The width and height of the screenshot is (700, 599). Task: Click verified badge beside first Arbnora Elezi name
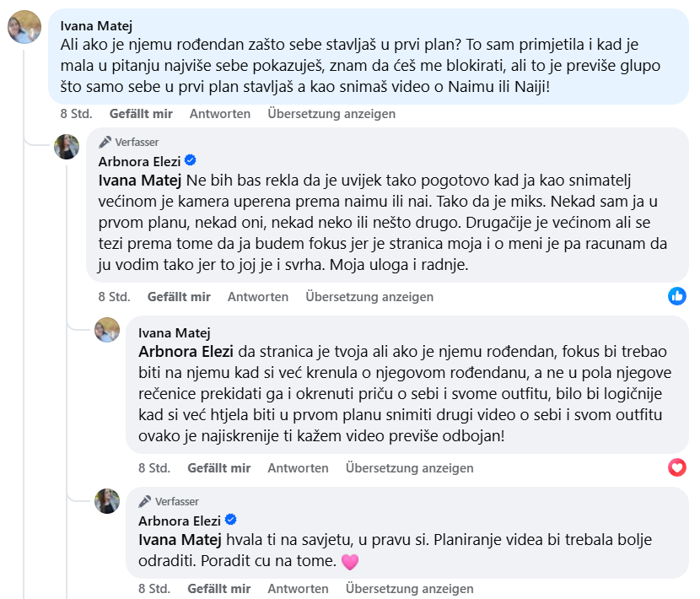point(191,160)
